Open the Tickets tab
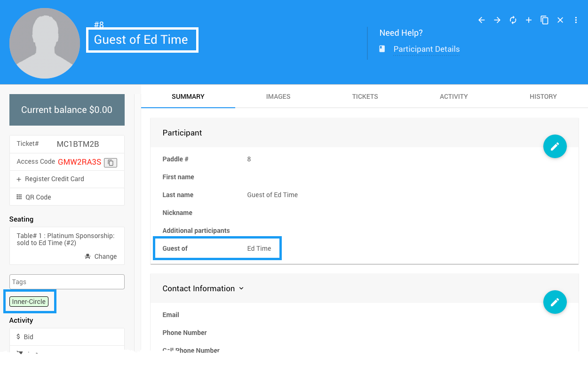 click(x=365, y=96)
